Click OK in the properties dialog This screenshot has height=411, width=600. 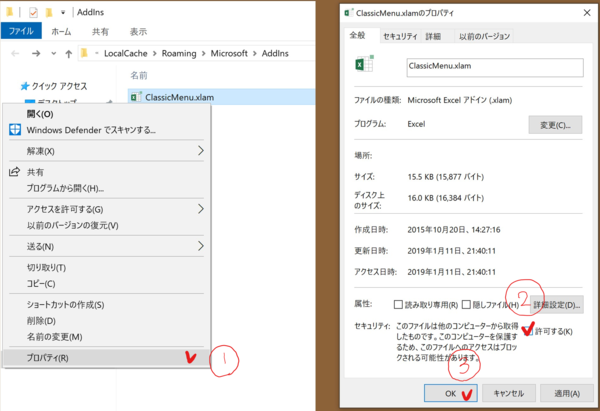click(450, 393)
